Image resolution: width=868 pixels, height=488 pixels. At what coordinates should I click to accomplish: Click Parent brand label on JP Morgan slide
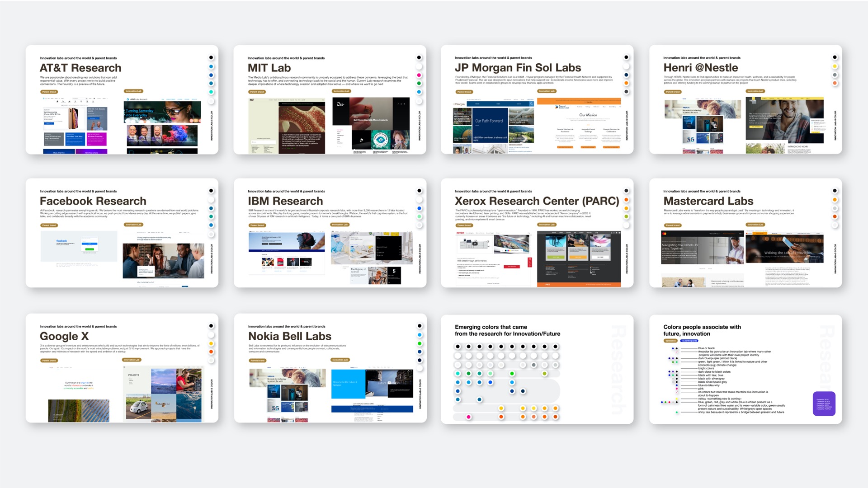[x=464, y=92]
